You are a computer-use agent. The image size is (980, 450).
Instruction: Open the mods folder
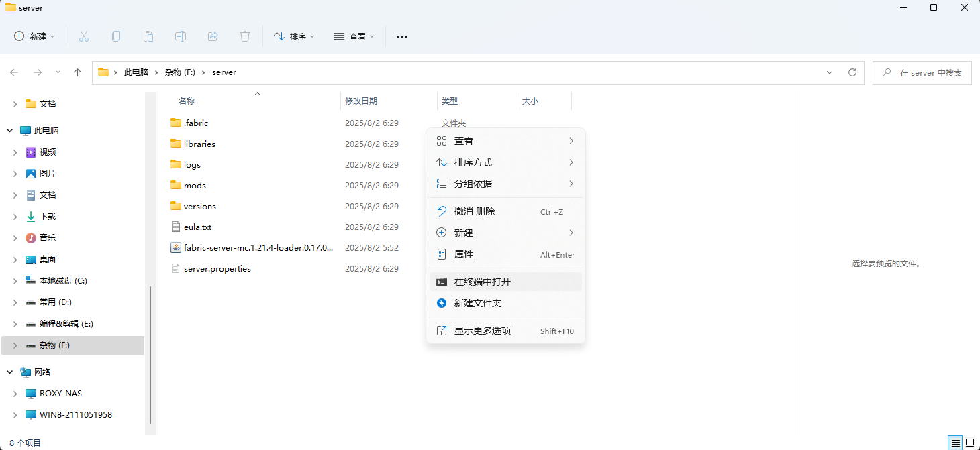pyautogui.click(x=195, y=185)
